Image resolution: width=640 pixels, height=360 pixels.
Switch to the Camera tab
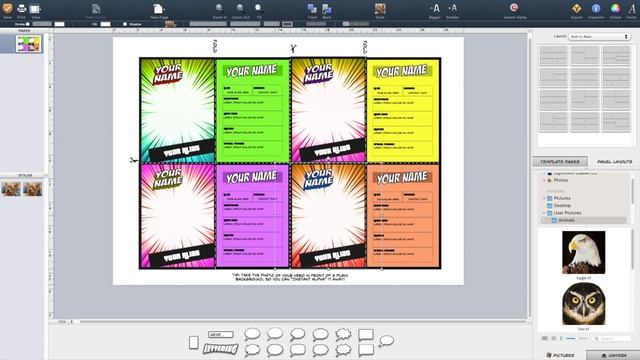pos(614,355)
